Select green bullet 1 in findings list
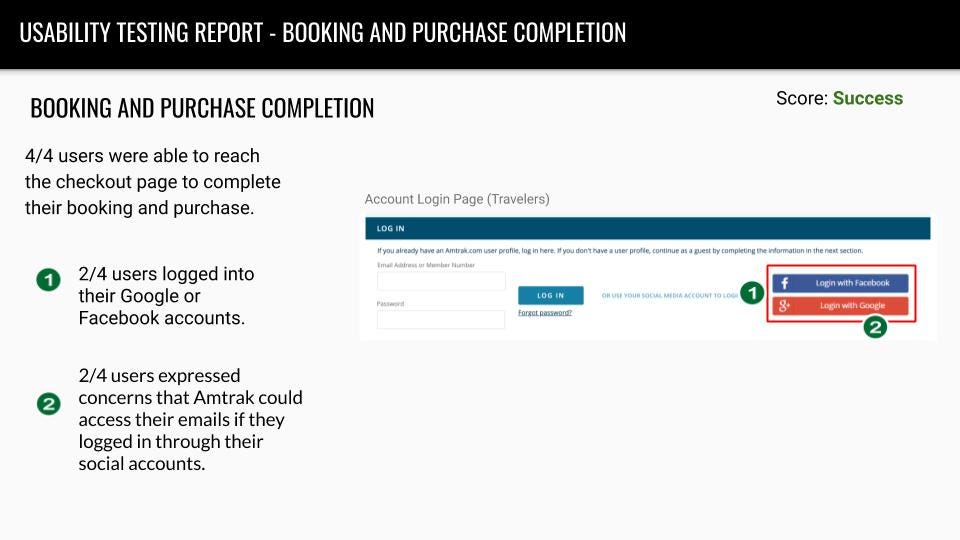960x540 pixels. 48,280
